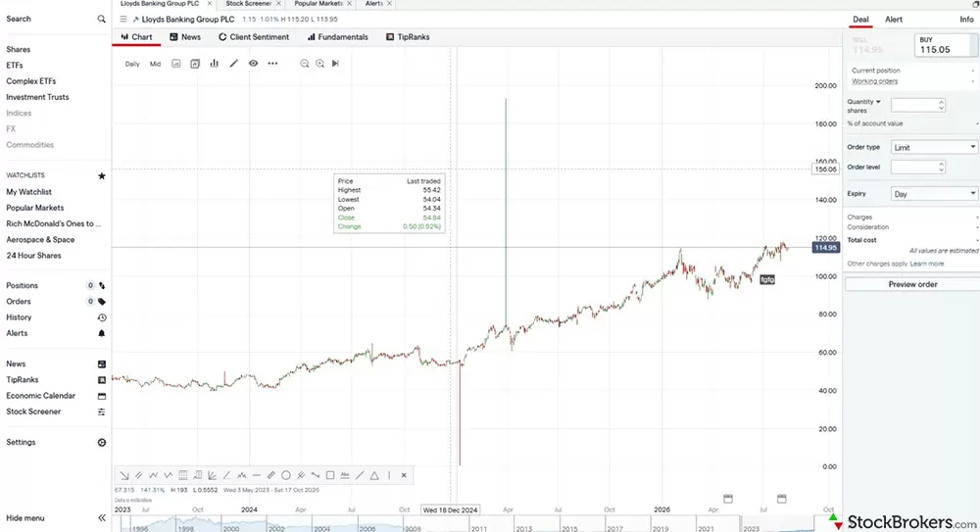Open the Info tab in deal panel
The image size is (980, 532).
966,20
